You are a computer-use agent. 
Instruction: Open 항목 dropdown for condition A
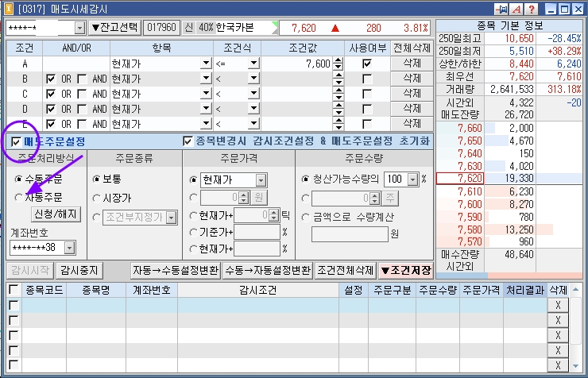(206, 64)
